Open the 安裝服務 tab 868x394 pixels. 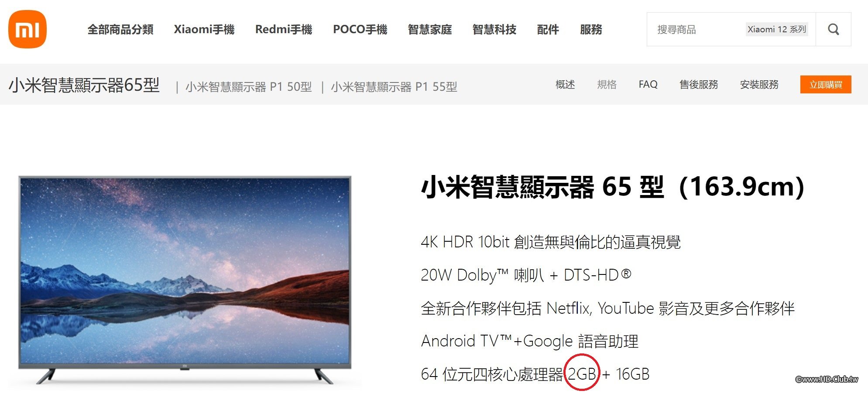coord(759,84)
